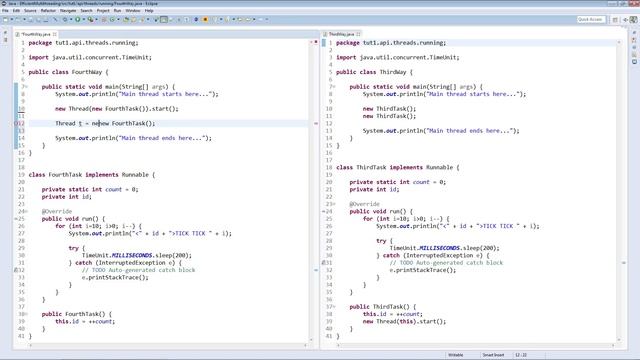Click error marker on line 12 in FourthWay
Screen dimensions: 640x360
pyautogui.click(x=17, y=123)
